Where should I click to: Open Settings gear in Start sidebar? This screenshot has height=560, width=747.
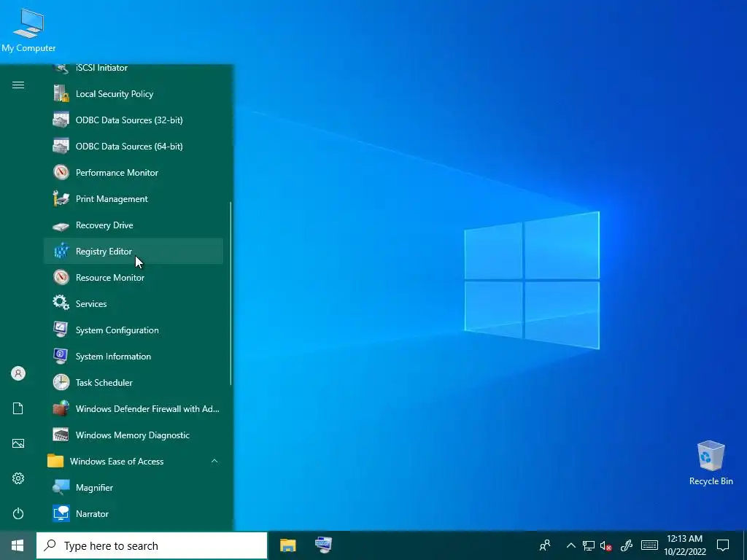click(x=18, y=478)
